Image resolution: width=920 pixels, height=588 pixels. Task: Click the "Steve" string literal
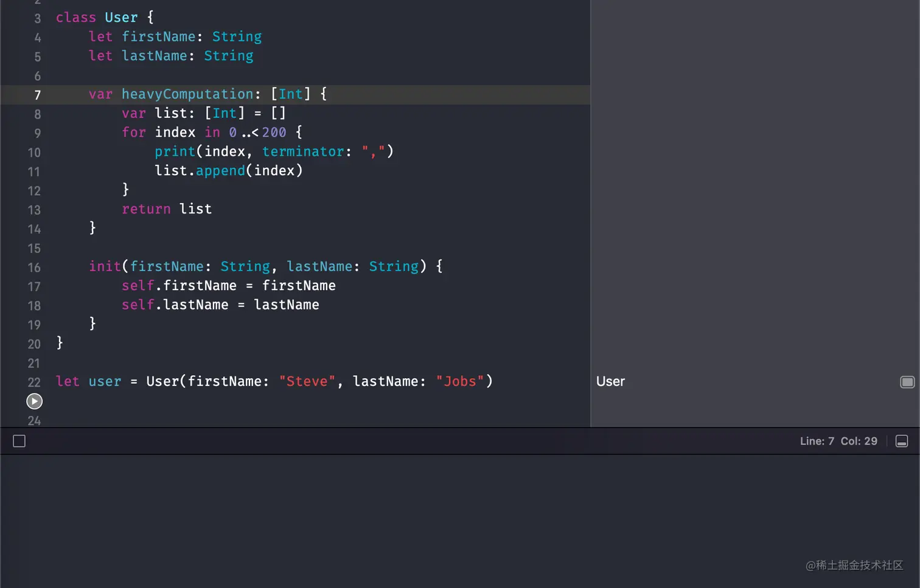coord(307,381)
